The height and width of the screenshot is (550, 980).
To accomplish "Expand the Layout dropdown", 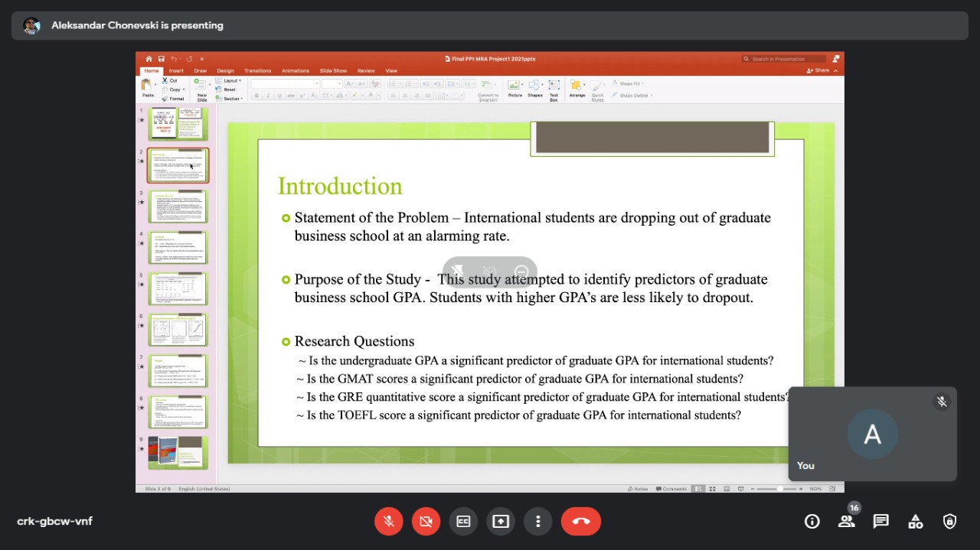I will [229, 80].
